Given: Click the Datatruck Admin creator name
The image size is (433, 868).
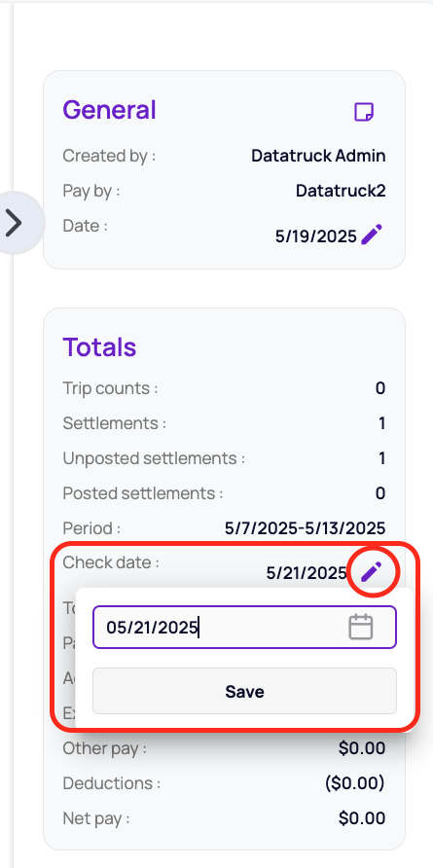Looking at the screenshot, I should click(x=318, y=156).
